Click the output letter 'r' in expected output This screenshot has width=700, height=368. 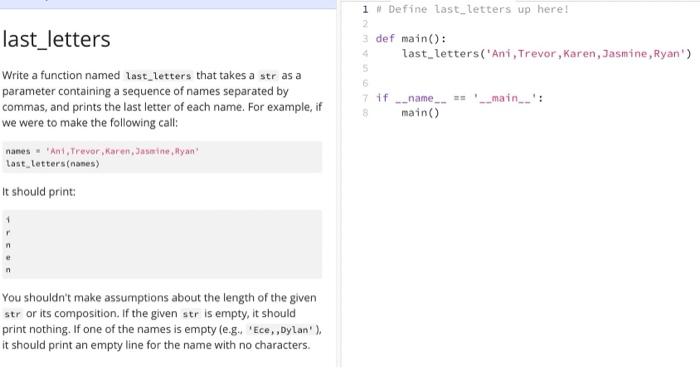pyautogui.click(x=8, y=232)
